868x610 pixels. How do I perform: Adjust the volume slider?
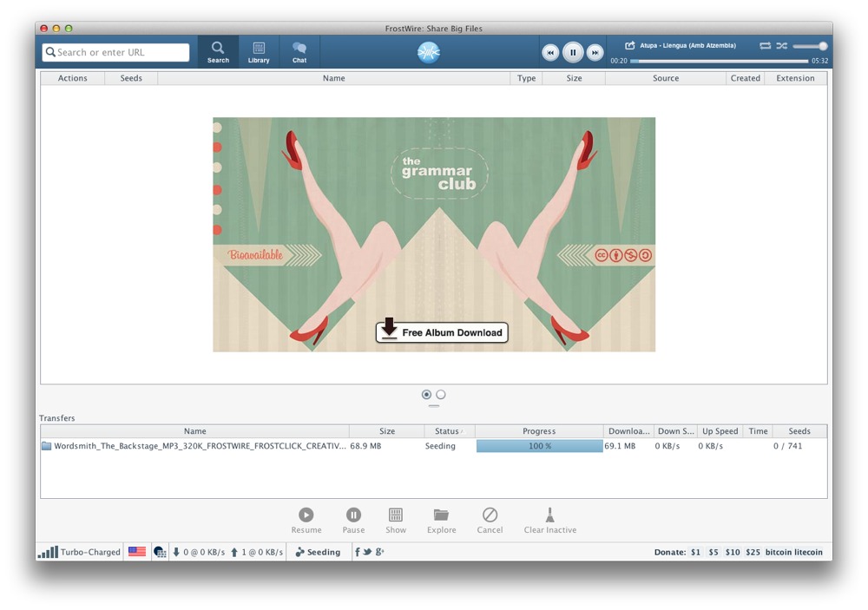click(810, 46)
